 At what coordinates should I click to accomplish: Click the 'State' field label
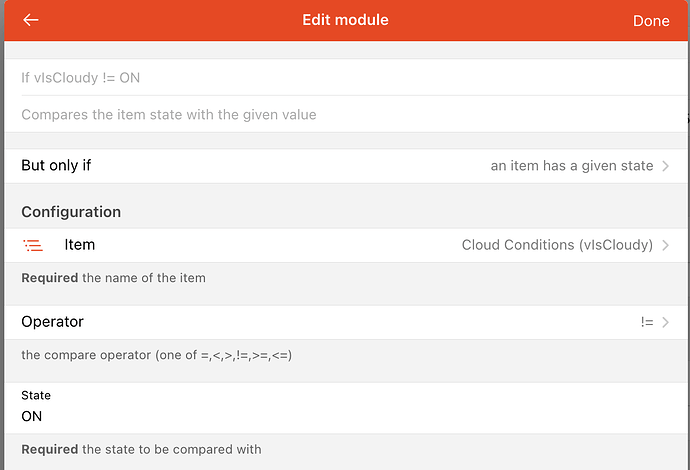[x=36, y=396]
